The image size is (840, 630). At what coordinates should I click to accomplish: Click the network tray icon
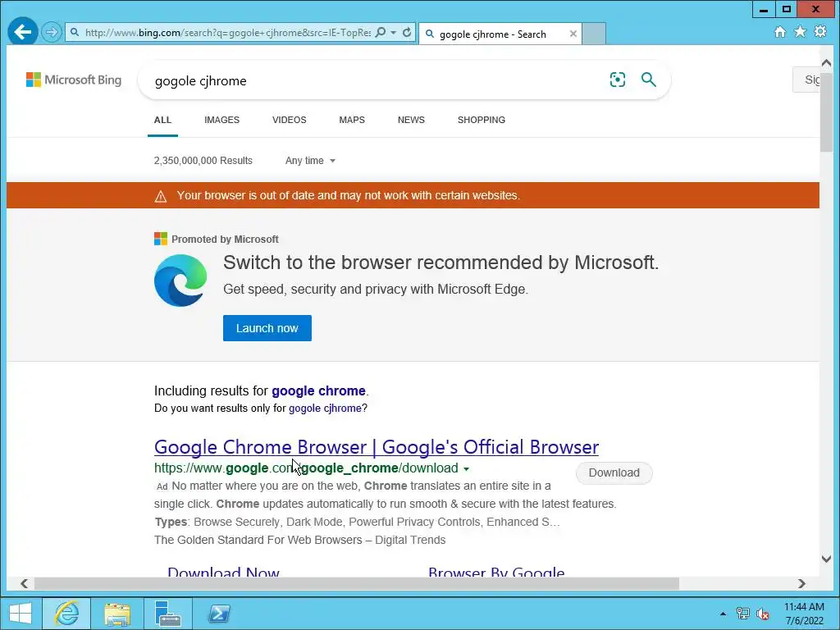(x=743, y=614)
